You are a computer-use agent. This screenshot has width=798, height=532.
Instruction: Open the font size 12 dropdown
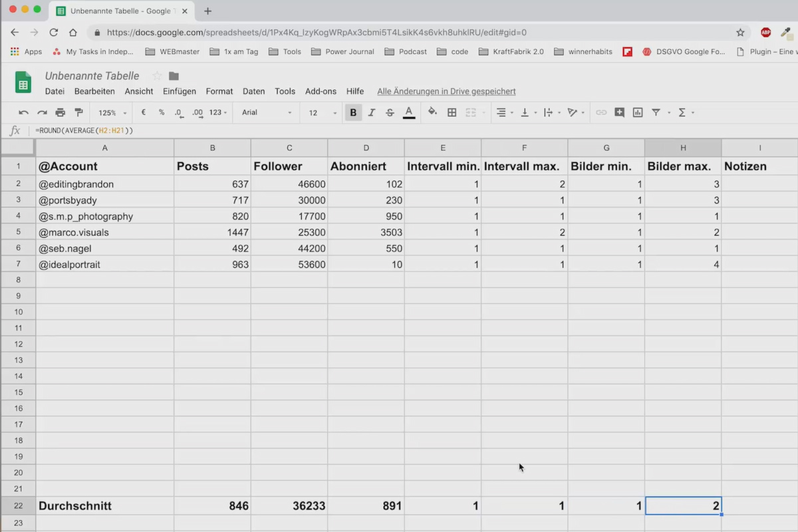click(x=323, y=113)
